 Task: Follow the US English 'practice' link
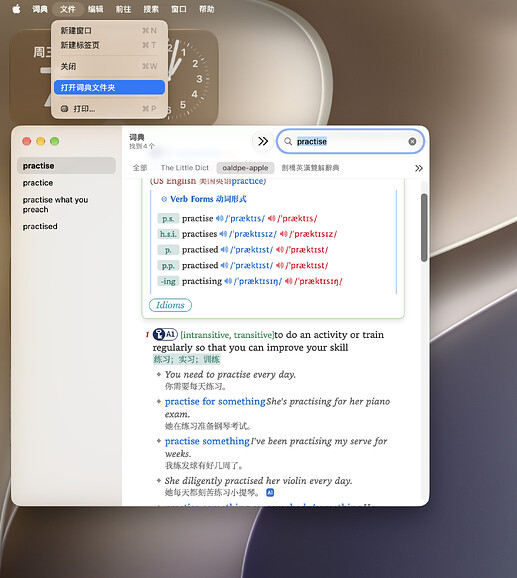[x=248, y=181]
